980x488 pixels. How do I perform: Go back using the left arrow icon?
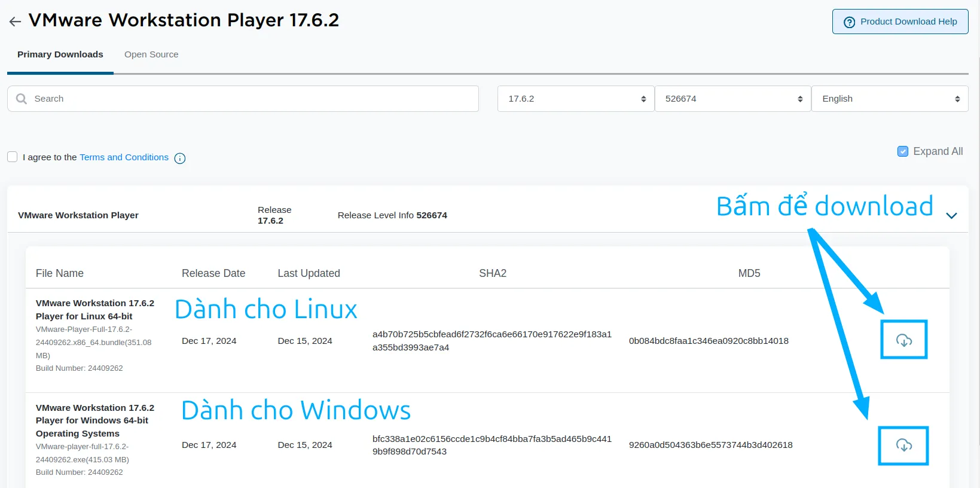pyautogui.click(x=15, y=22)
